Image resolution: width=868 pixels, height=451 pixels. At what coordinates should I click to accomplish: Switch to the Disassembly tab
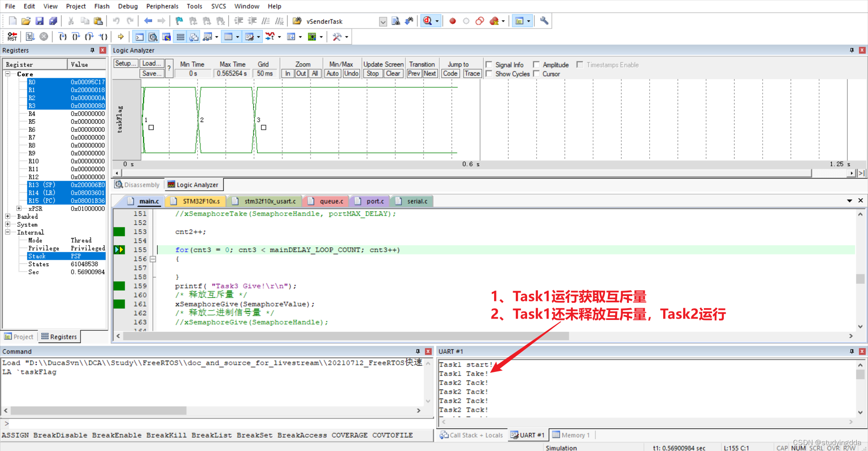click(x=137, y=185)
